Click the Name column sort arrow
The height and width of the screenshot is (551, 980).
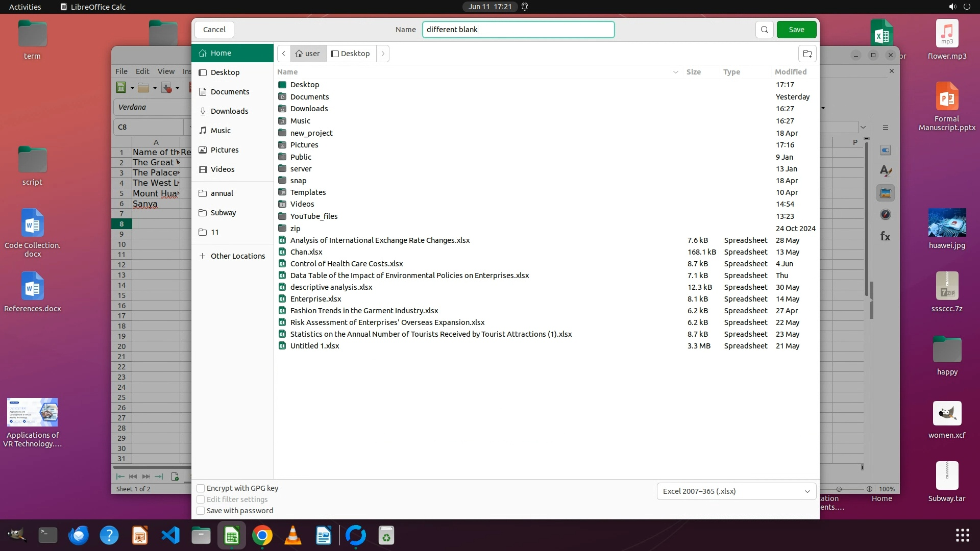(675, 72)
